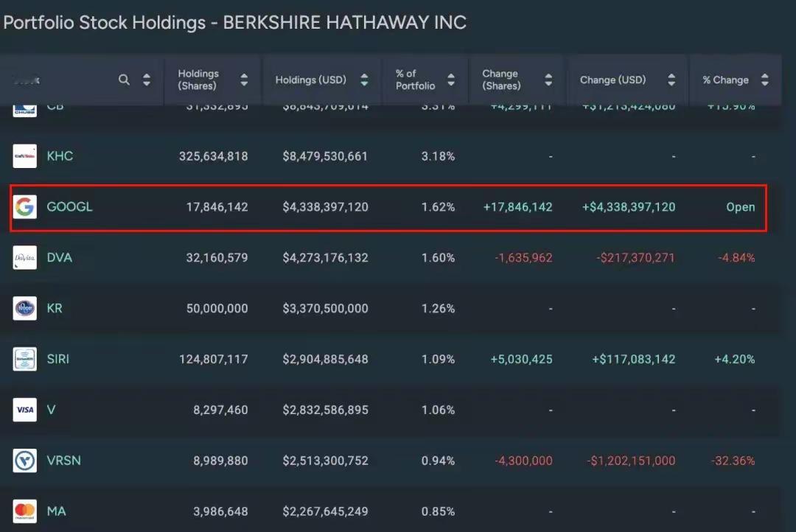
Task: Click the Change (Shares) column header
Action: point(517,80)
